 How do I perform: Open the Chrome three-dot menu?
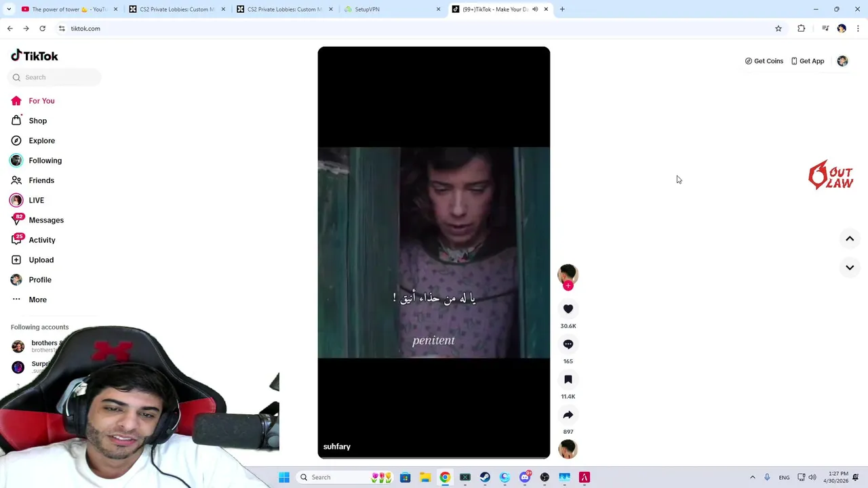point(858,28)
